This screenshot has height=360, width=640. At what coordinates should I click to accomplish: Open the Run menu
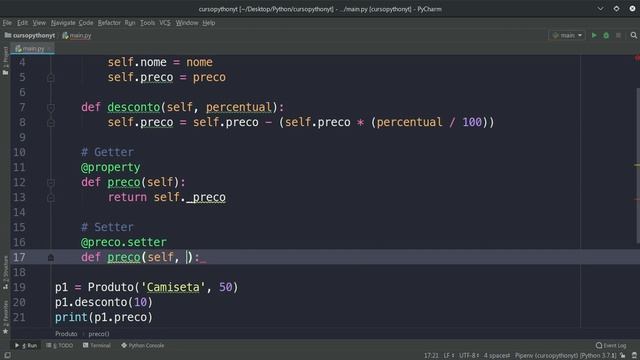coord(130,23)
